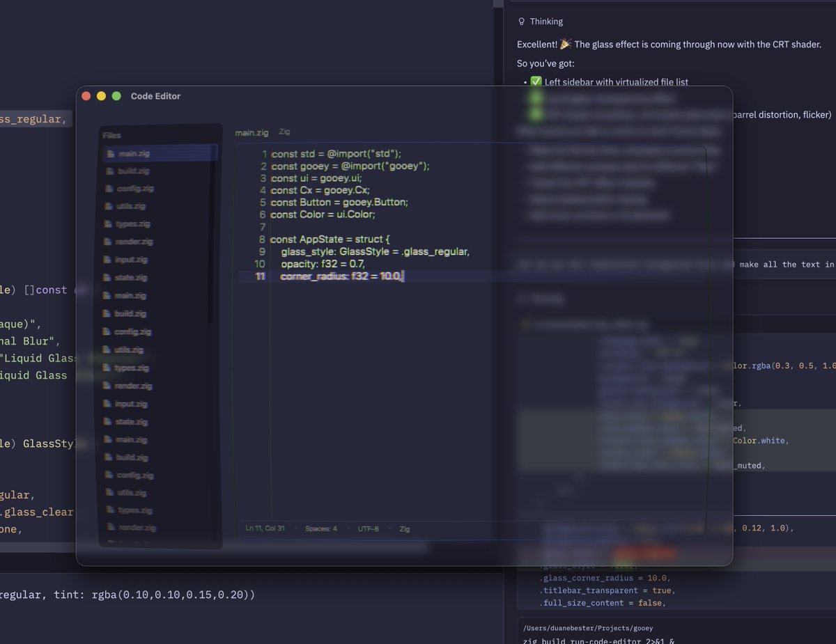Click the green checkmark beside virtualized file list item

(536, 81)
